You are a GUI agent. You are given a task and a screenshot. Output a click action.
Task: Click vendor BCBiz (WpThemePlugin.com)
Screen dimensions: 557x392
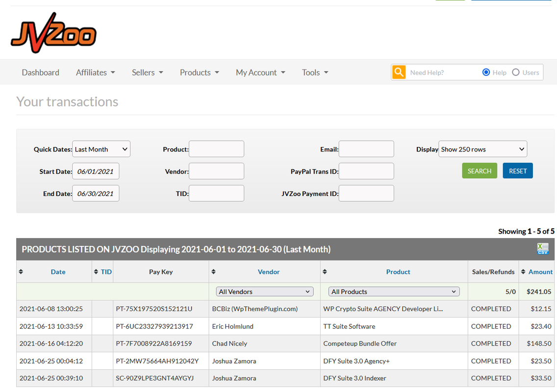click(254, 309)
